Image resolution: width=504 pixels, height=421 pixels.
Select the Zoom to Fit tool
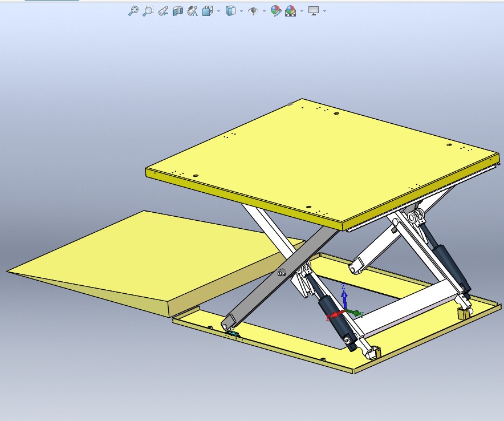[x=133, y=10]
